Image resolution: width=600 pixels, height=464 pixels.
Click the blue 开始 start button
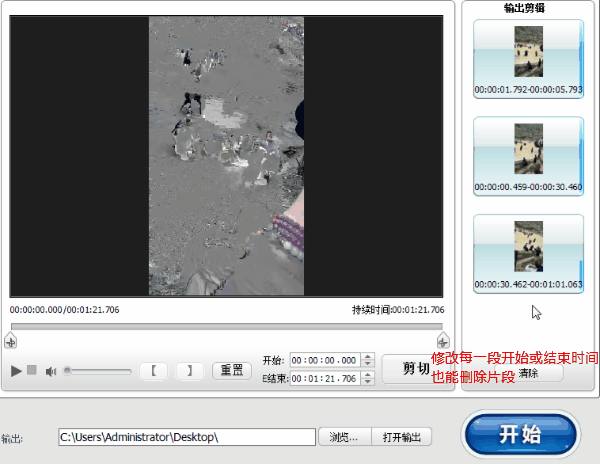coord(521,434)
